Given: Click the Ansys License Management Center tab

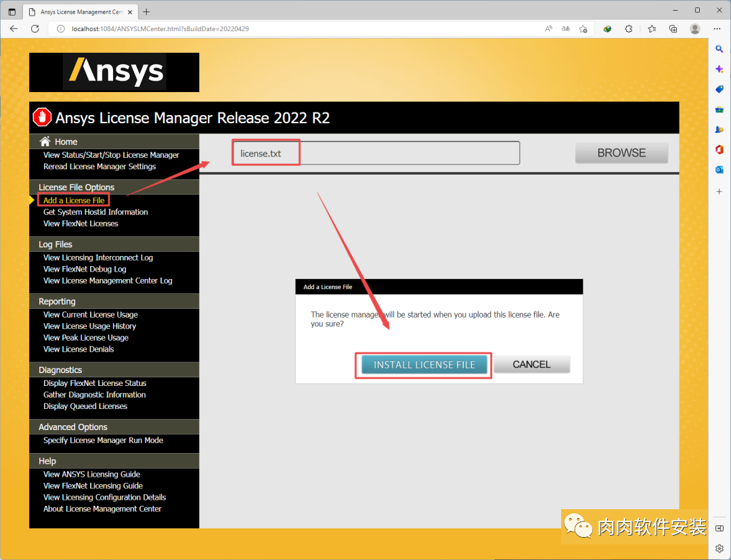Looking at the screenshot, I should click(79, 12).
